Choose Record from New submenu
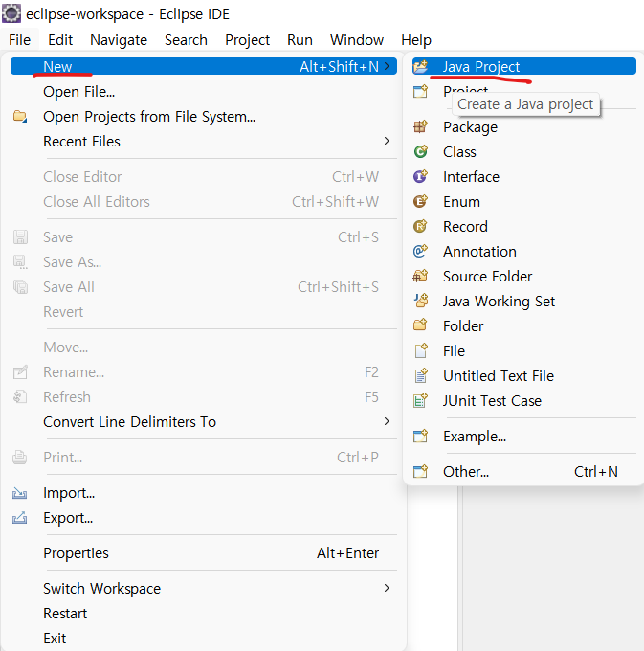This screenshot has height=651, width=644. 524,226
